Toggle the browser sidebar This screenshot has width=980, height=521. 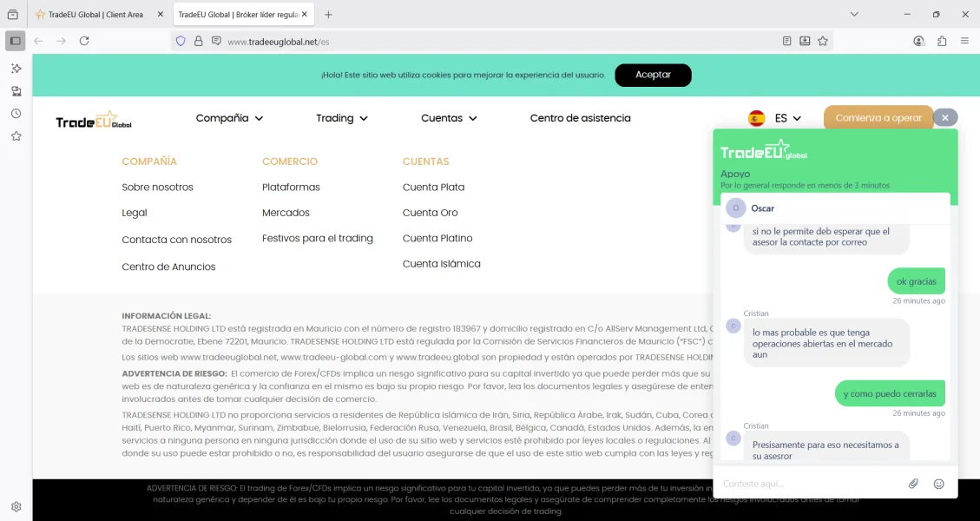coord(16,41)
